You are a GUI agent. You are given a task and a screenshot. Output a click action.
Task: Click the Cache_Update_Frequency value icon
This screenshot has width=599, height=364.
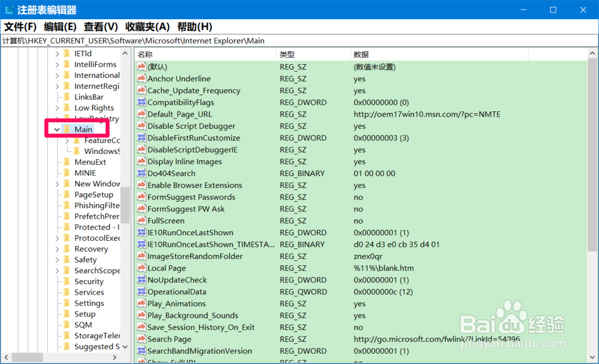pos(141,90)
